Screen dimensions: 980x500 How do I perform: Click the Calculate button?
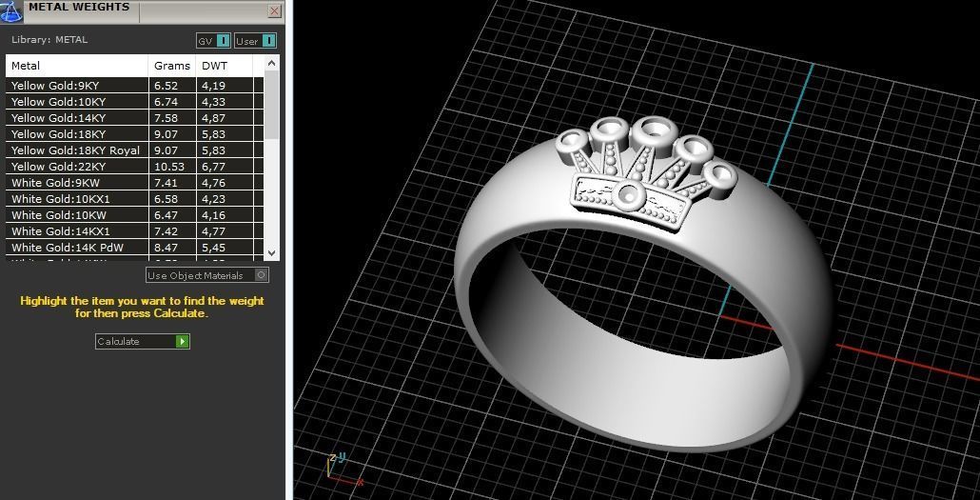(x=143, y=341)
